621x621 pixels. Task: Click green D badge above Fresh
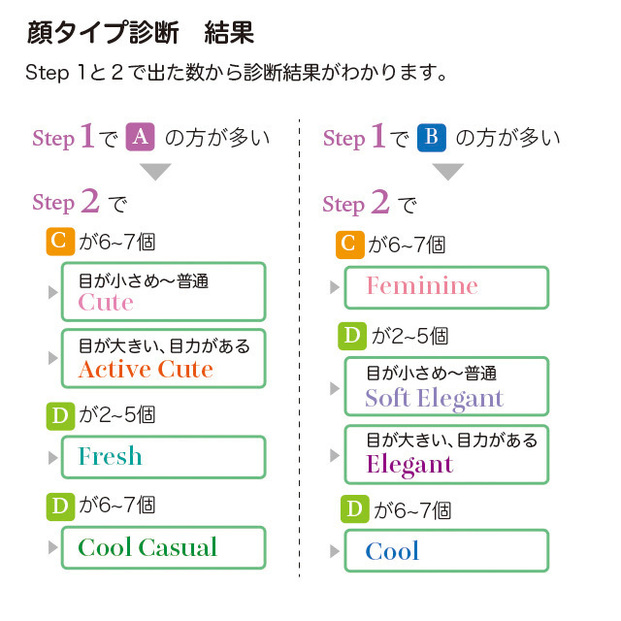tap(60, 414)
